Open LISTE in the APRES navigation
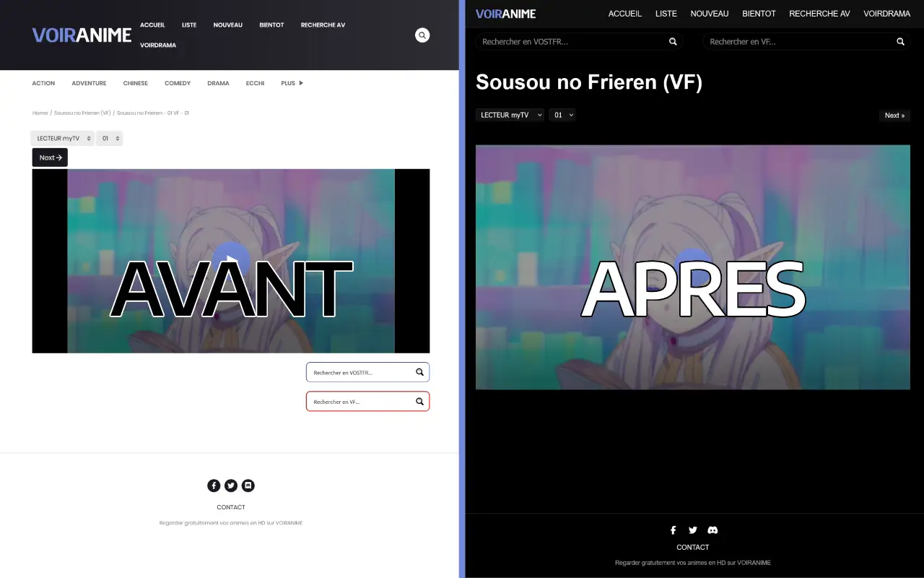 click(666, 14)
